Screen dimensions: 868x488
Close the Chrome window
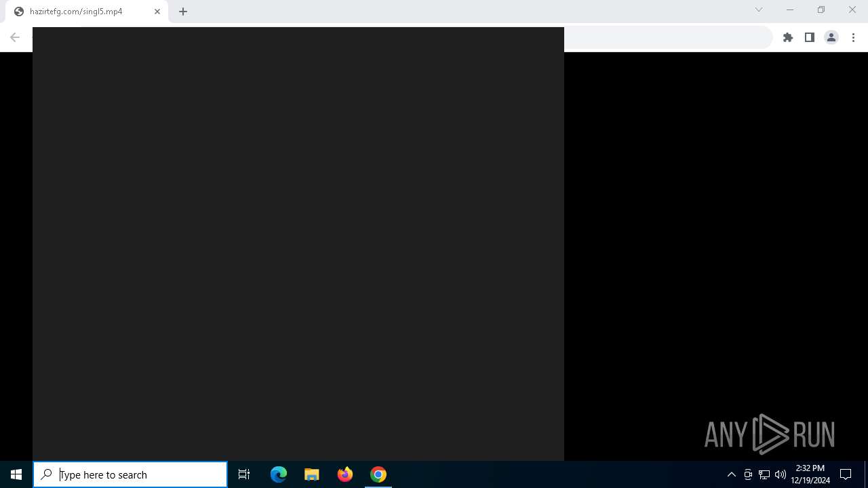(x=852, y=9)
